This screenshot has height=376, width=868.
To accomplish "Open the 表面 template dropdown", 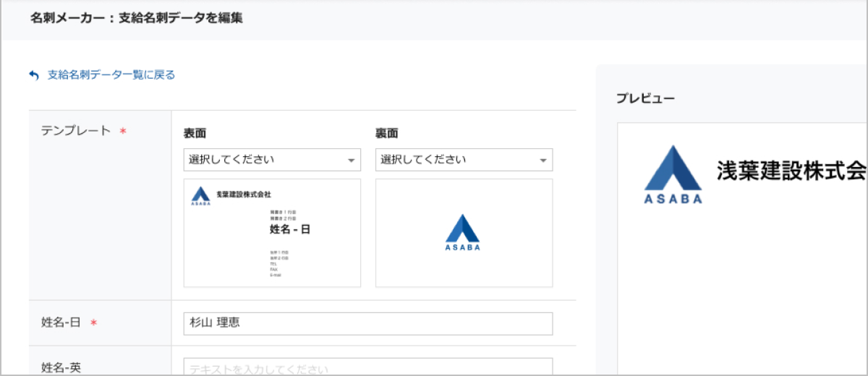I will pyautogui.click(x=272, y=160).
